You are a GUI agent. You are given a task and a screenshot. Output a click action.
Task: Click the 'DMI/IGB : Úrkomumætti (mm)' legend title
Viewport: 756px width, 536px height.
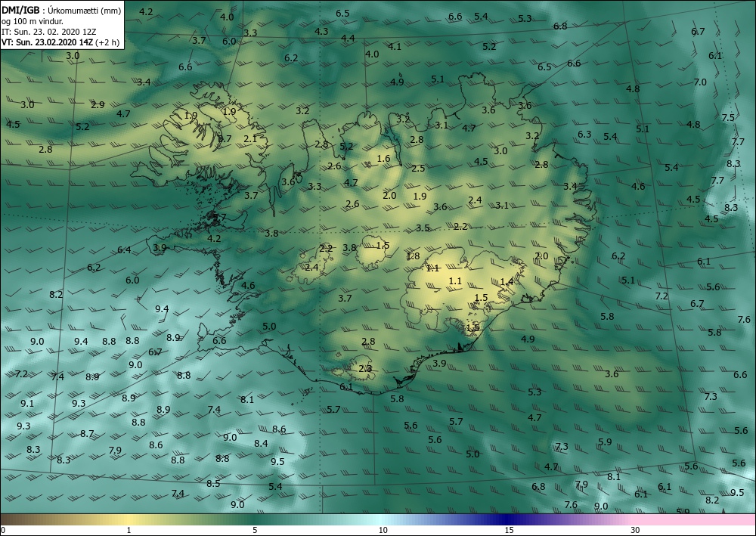pos(61,10)
